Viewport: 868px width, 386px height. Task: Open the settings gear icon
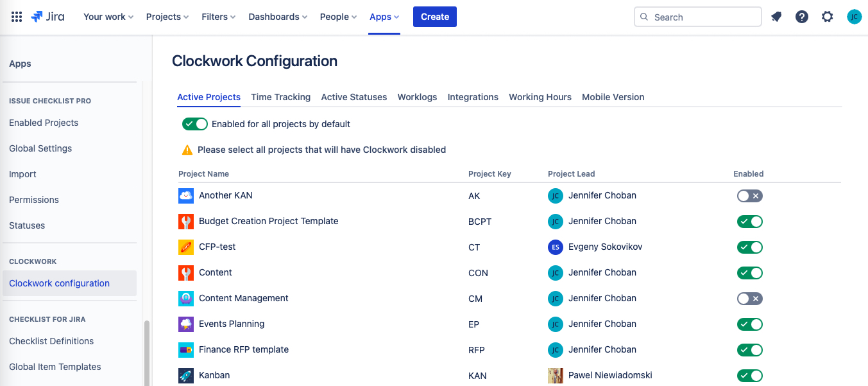[x=828, y=17]
